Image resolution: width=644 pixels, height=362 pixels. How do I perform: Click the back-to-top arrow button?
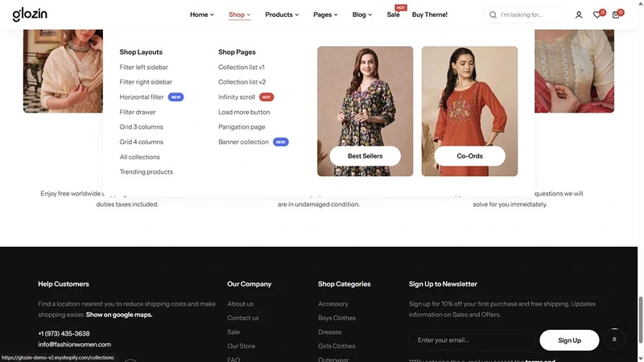pyautogui.click(x=614, y=339)
